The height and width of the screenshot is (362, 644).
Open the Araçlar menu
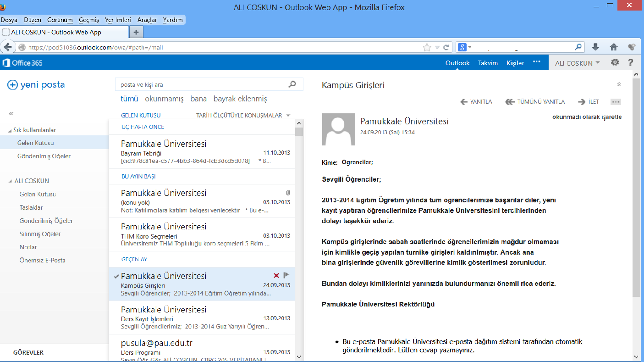[147, 20]
